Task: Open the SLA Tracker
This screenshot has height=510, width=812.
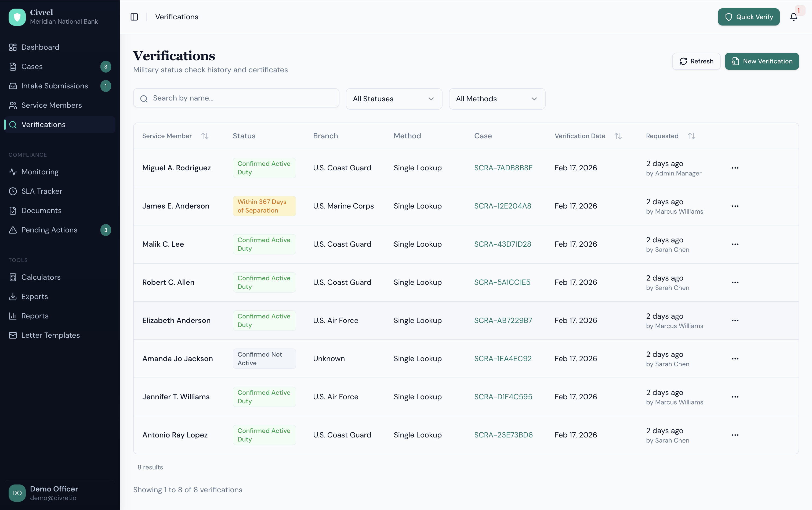Action: click(41, 191)
